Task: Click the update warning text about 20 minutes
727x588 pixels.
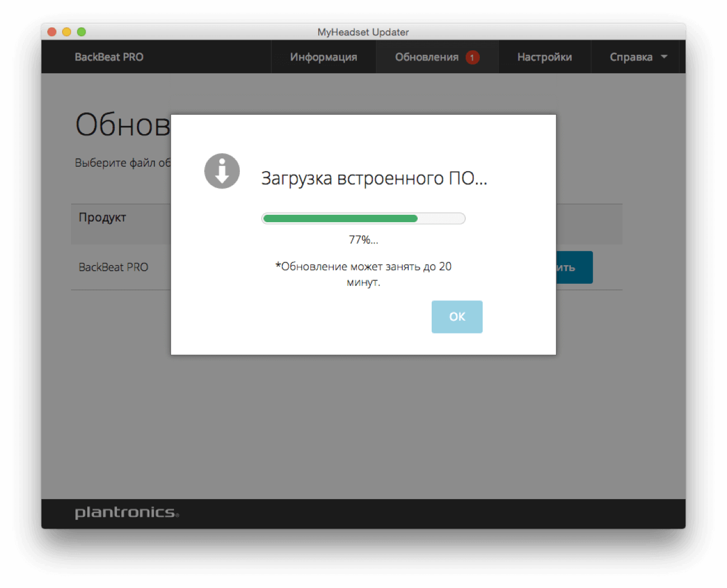Action: tap(363, 274)
